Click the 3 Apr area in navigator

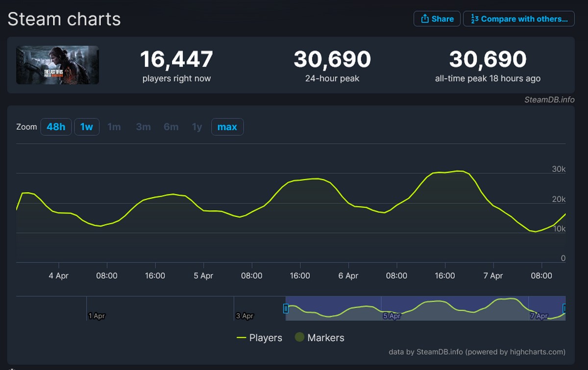pos(244,316)
